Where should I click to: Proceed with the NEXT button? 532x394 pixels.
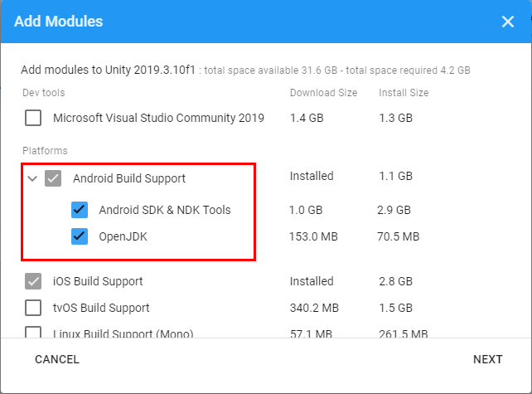pyautogui.click(x=487, y=359)
